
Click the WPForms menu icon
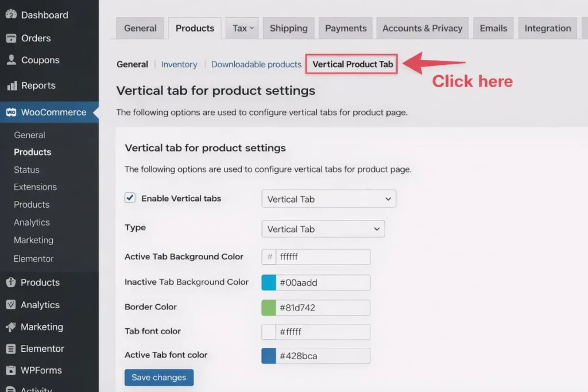tap(11, 370)
